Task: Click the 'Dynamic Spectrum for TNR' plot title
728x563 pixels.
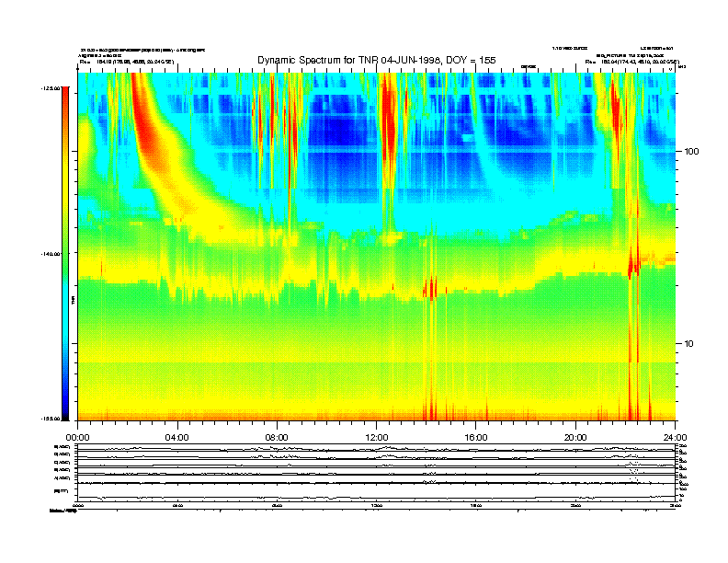Action: point(377,60)
